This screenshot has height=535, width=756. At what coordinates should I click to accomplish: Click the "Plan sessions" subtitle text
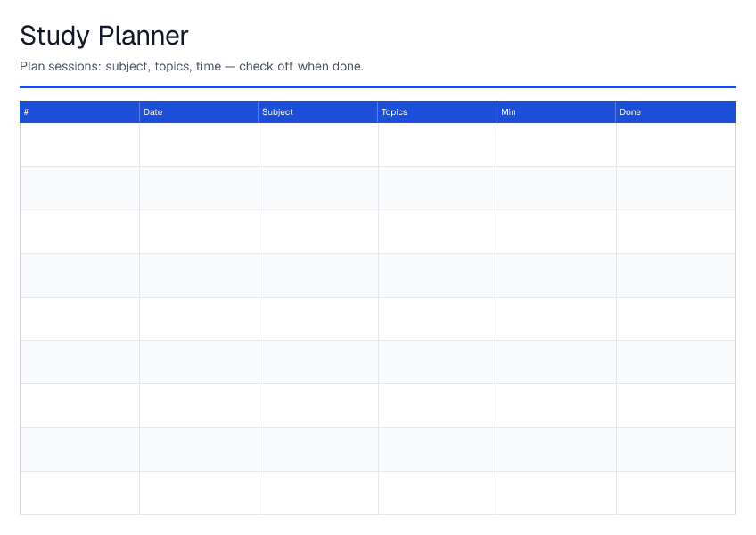[192, 66]
